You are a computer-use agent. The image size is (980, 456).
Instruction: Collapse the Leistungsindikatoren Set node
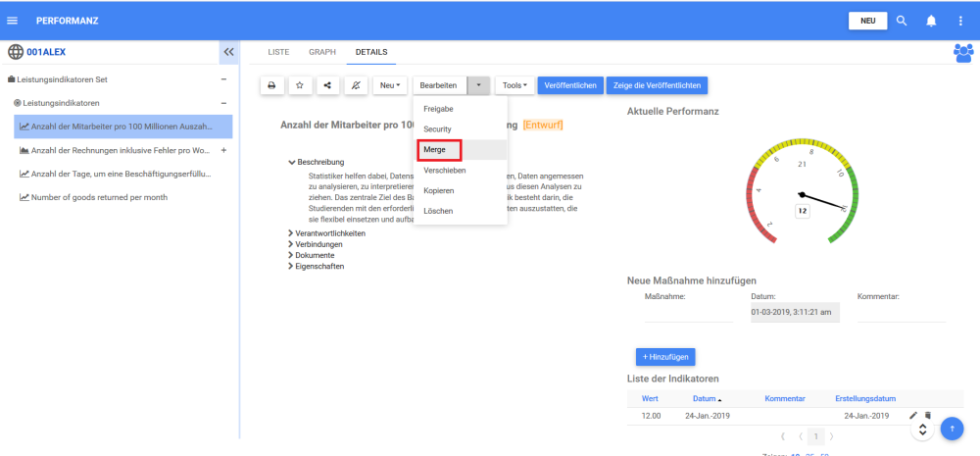[x=223, y=79]
